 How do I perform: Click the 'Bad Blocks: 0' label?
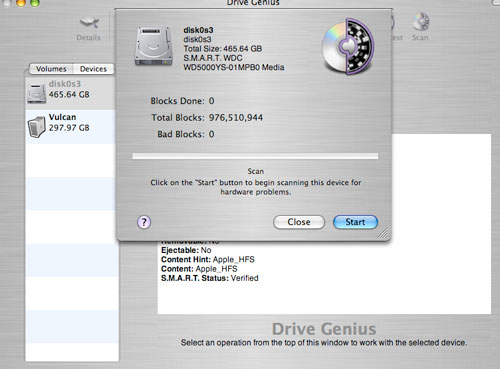pyautogui.click(x=186, y=134)
